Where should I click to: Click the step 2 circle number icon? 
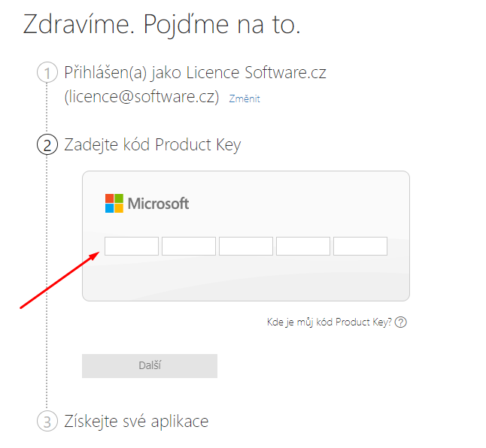47,146
